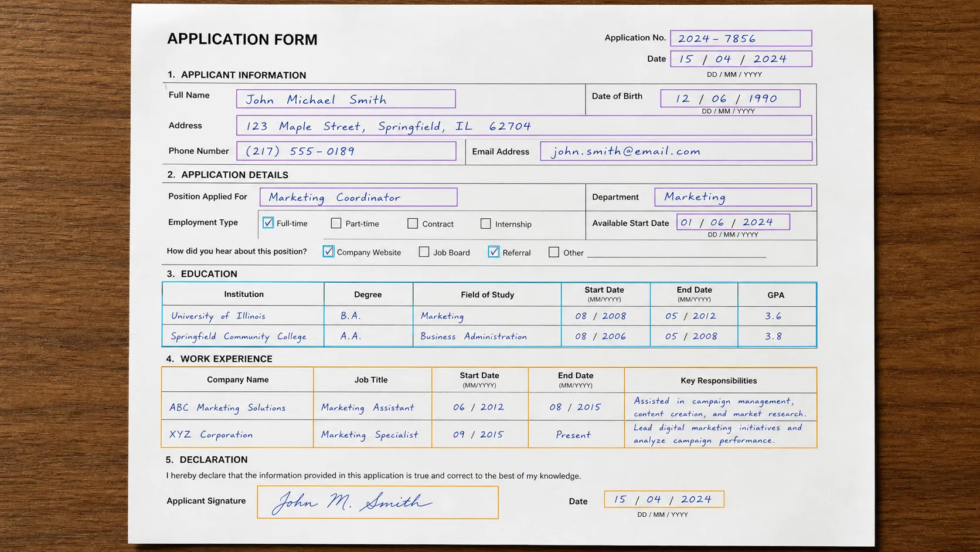Screen dimensions: 980x552
Task: Select the declaration Date field
Action: pos(664,499)
